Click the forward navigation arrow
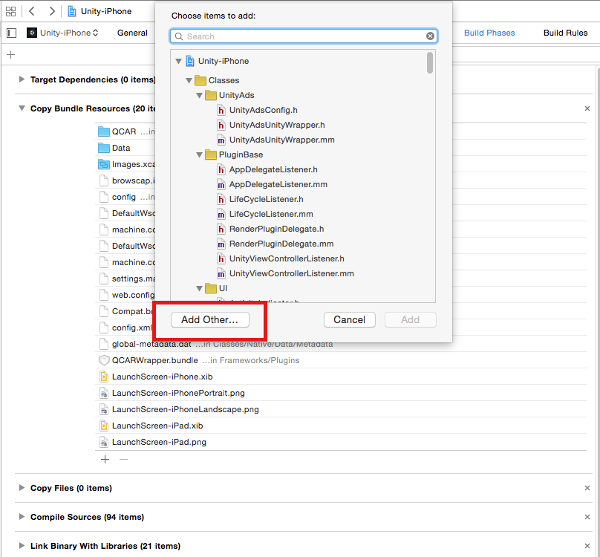Screen dimensions: 600x557 51,11
